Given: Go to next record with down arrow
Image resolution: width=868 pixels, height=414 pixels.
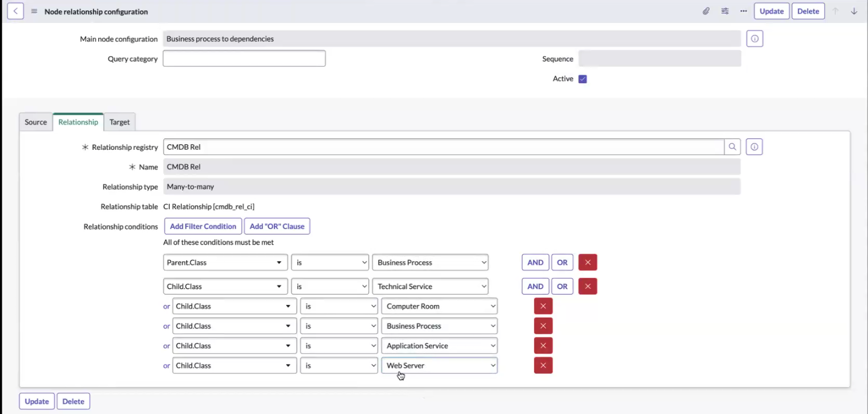Looking at the screenshot, I should 854,11.
